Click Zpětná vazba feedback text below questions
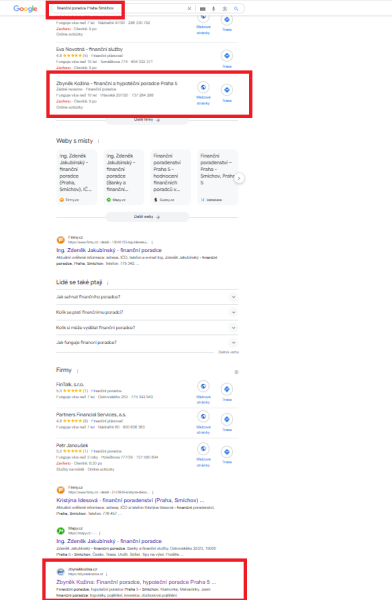 coord(229,352)
